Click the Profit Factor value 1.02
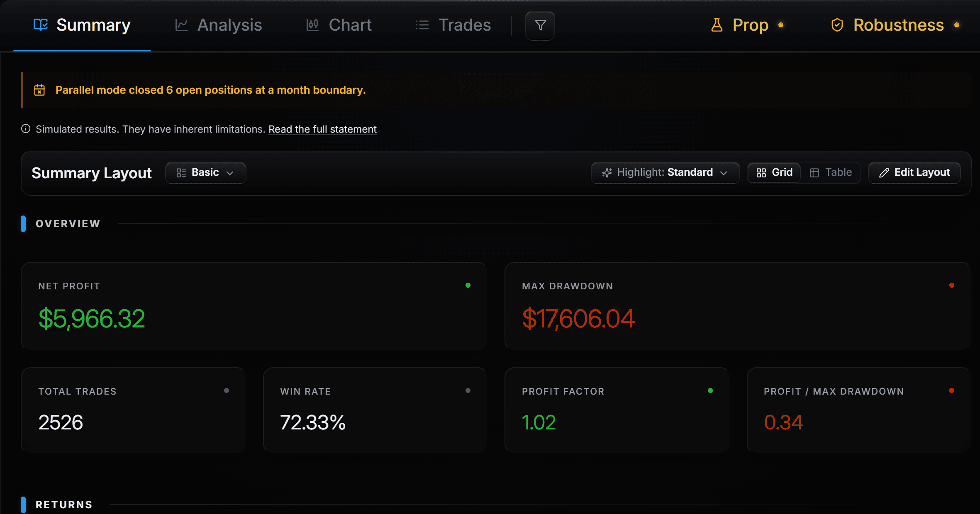Image resolution: width=980 pixels, height=514 pixels. click(539, 422)
